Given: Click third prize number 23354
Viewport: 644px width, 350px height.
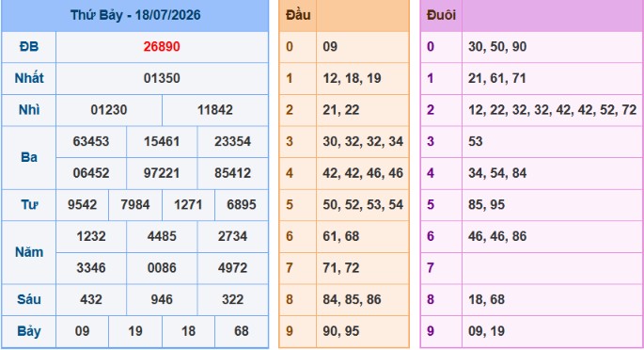Looking at the screenshot, I should click(x=232, y=141).
